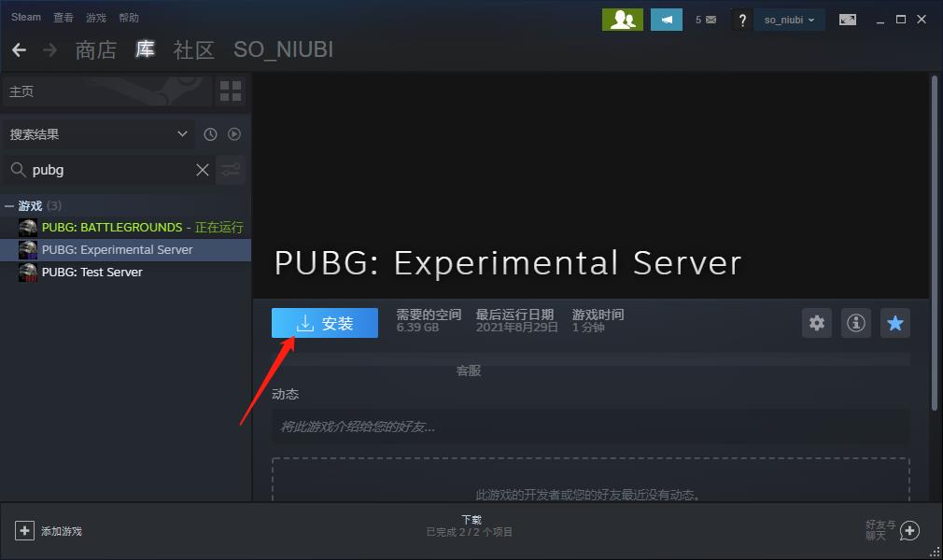
Task: Click the announcements megaphone icon
Action: tap(667, 20)
